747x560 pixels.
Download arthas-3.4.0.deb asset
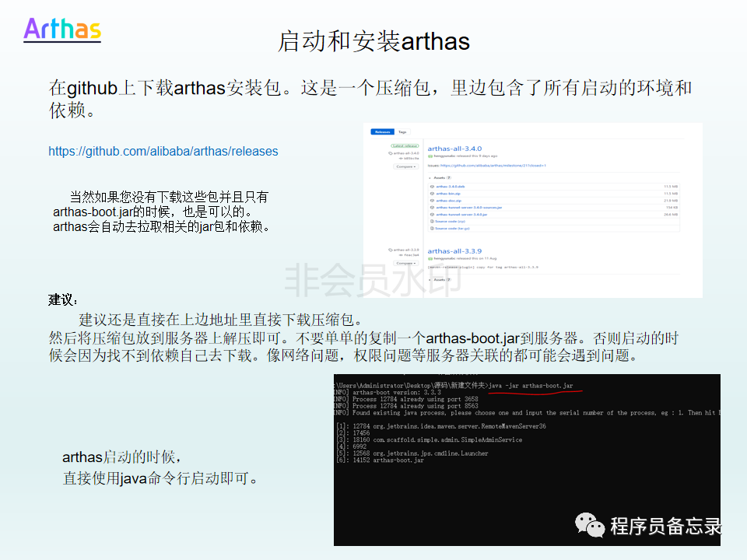(451, 187)
